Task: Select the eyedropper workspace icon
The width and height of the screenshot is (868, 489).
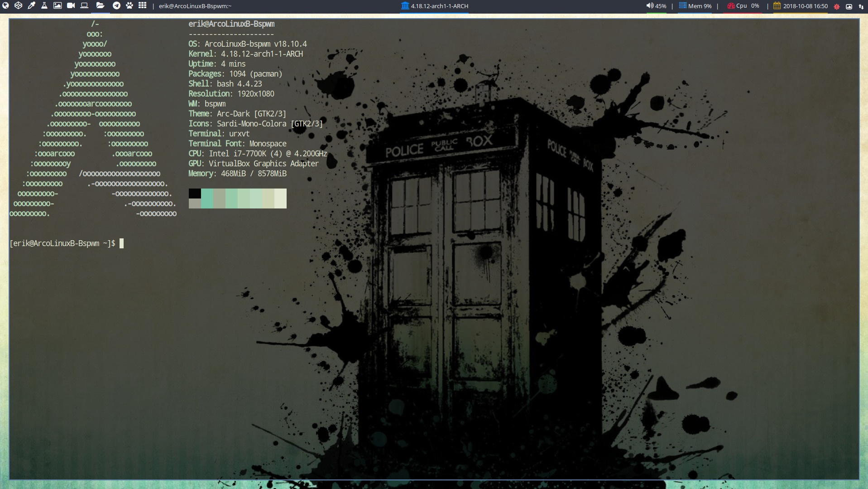Action: pyautogui.click(x=31, y=6)
